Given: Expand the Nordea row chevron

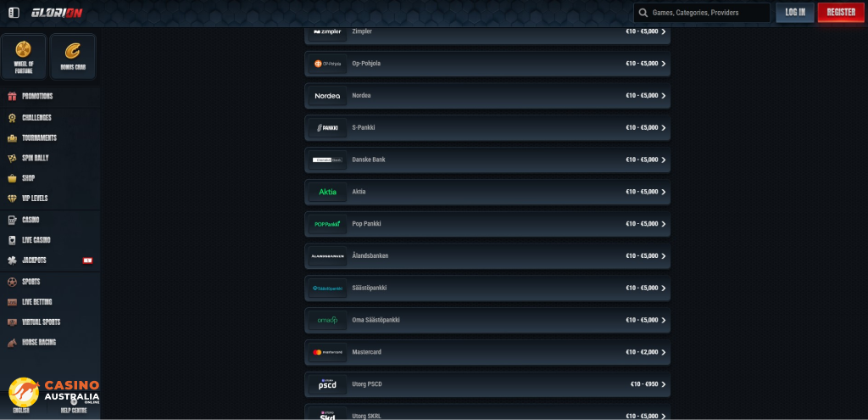Looking at the screenshot, I should (x=663, y=96).
